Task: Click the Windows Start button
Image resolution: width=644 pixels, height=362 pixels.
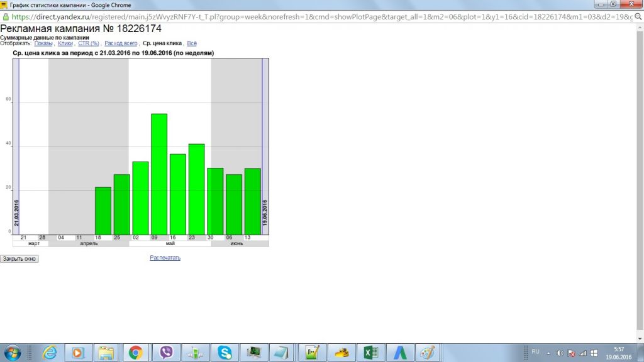Action: 12,352
